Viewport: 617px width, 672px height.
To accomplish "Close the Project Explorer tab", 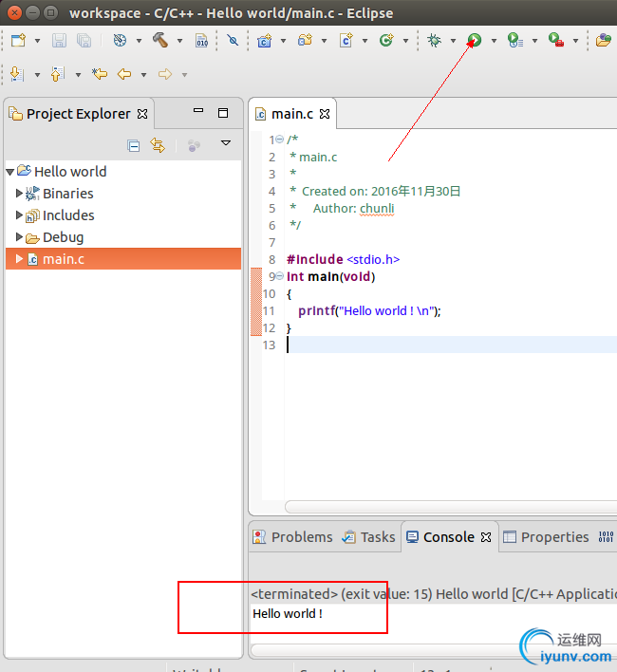I will click(142, 114).
